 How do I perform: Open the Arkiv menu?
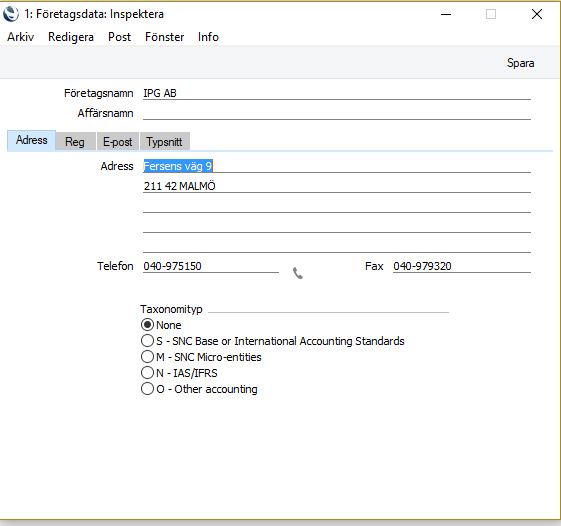[x=20, y=37]
